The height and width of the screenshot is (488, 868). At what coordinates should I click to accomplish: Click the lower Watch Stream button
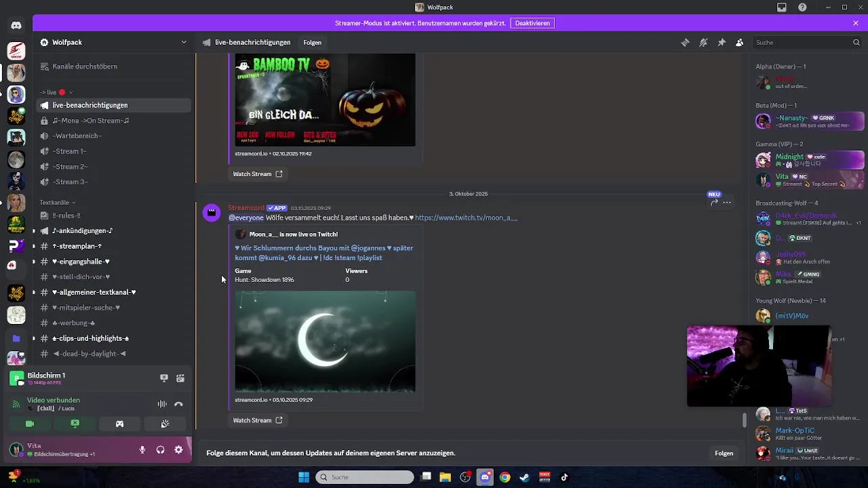[x=257, y=420]
